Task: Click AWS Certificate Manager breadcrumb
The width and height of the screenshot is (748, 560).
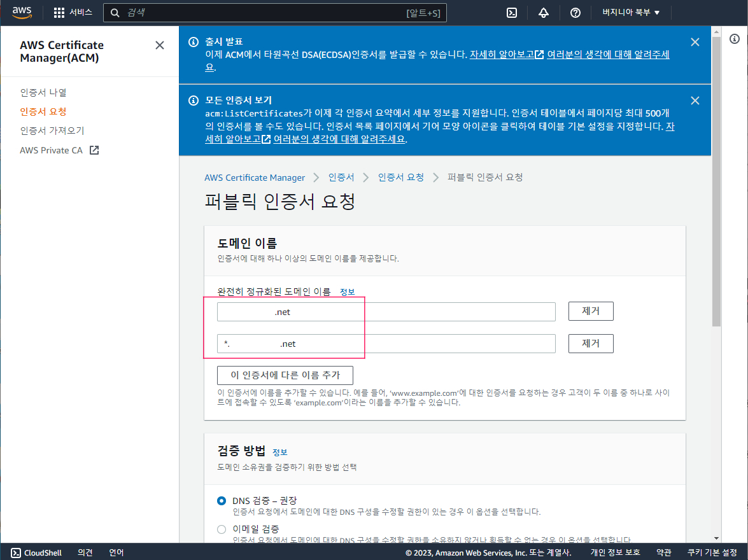Action: click(x=255, y=178)
